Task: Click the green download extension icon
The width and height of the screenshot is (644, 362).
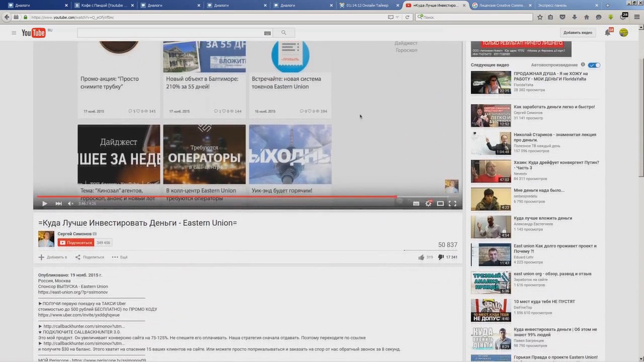Action: [x=611, y=17]
